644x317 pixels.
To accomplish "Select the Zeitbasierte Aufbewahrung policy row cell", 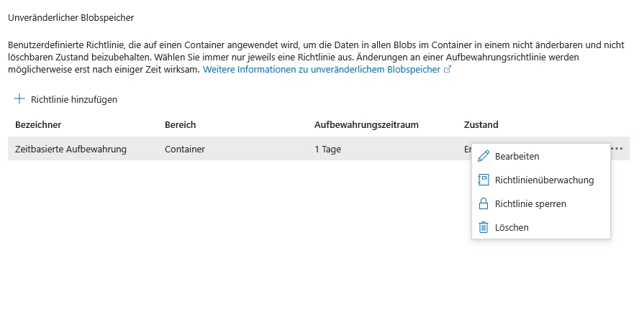I will pos(71,149).
